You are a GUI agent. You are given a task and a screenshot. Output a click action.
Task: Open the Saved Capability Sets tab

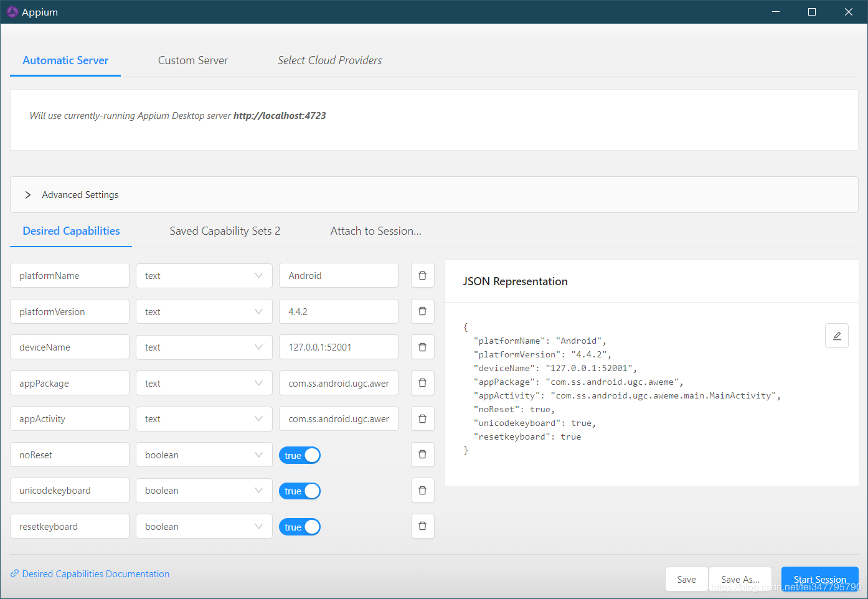(x=225, y=231)
